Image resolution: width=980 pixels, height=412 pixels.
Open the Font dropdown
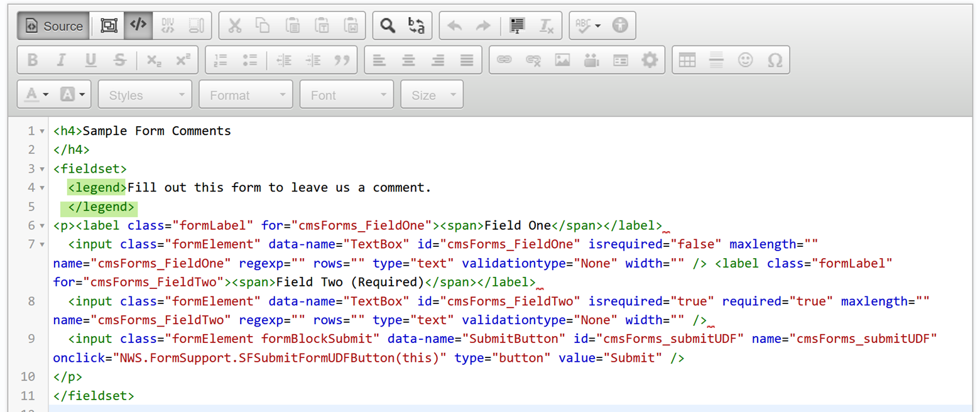pos(347,95)
